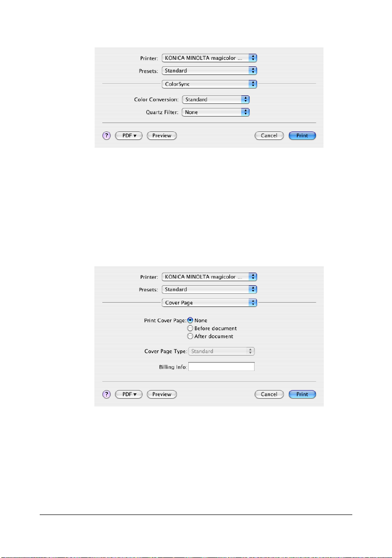Click Preview button in Cover Page dialog

[162, 394]
